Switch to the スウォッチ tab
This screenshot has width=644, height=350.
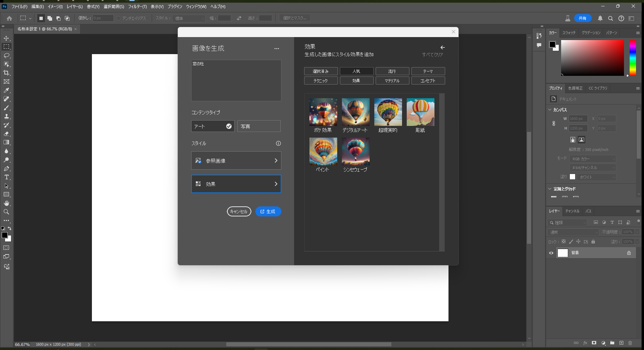[x=569, y=33]
